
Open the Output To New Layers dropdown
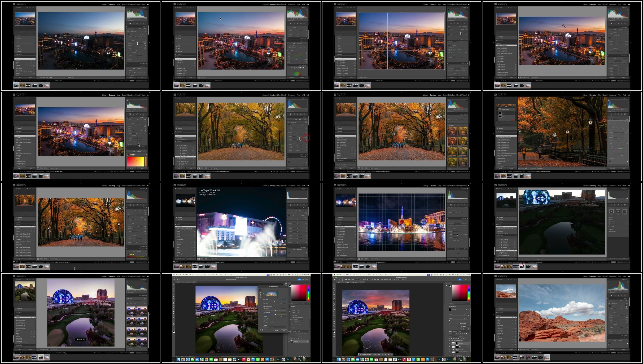coord(277,327)
